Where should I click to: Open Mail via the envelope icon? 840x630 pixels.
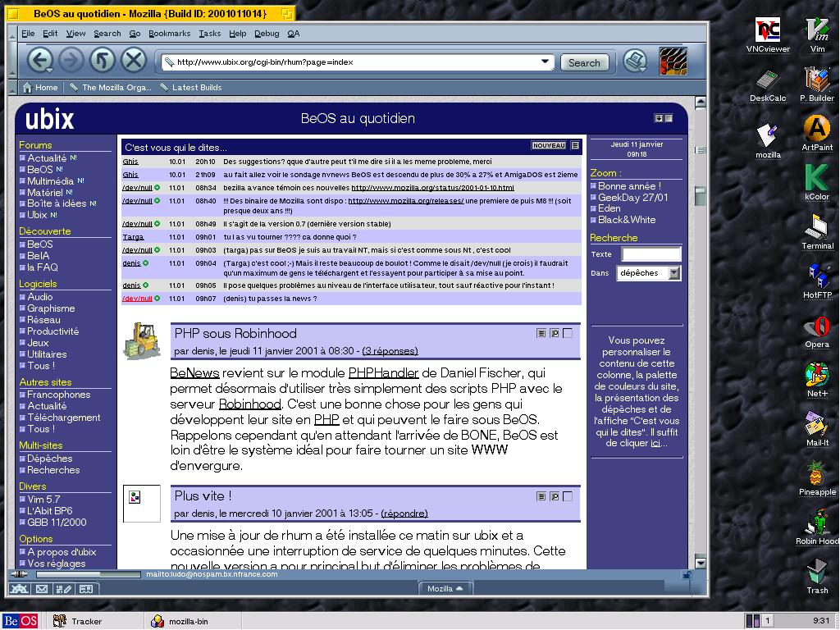(42, 589)
